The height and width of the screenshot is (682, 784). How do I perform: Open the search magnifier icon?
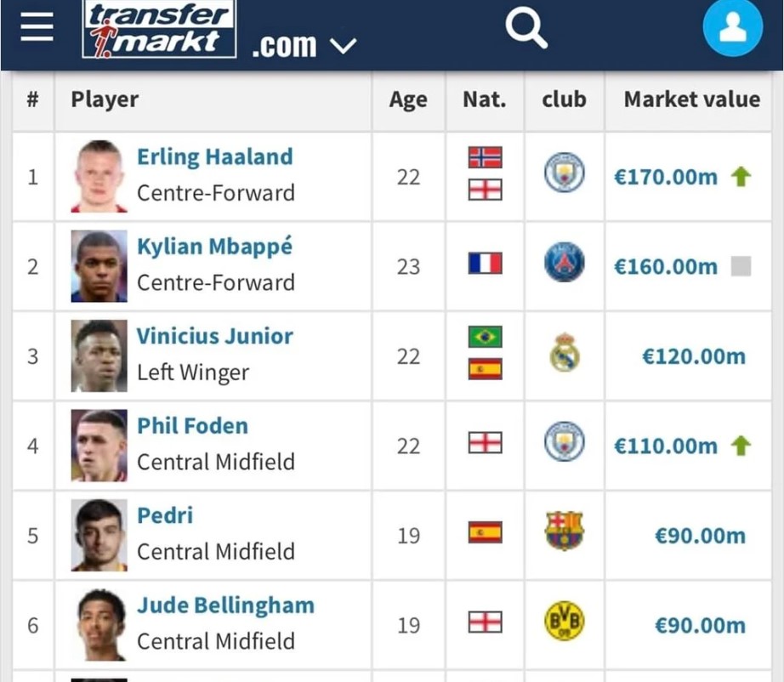pyautogui.click(x=526, y=30)
